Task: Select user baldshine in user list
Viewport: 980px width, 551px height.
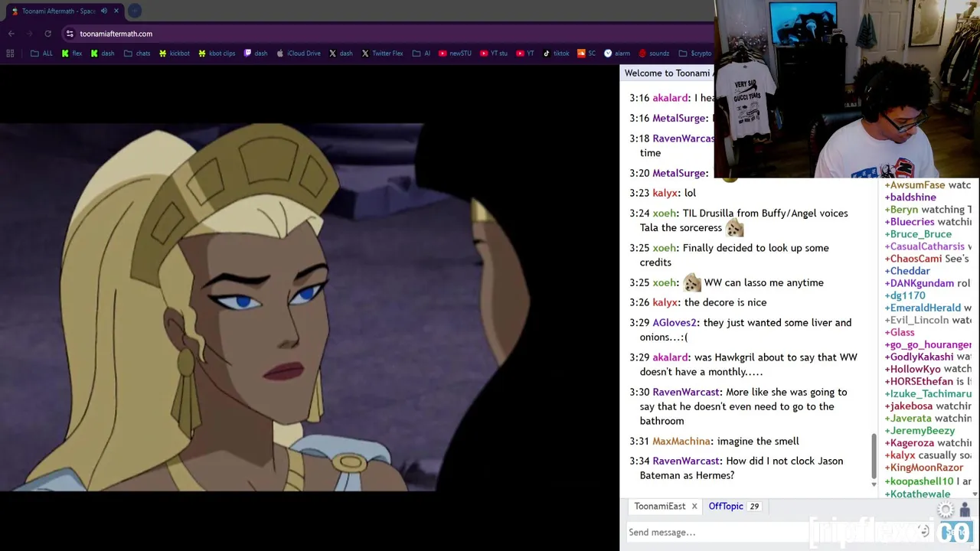Action: click(x=911, y=197)
